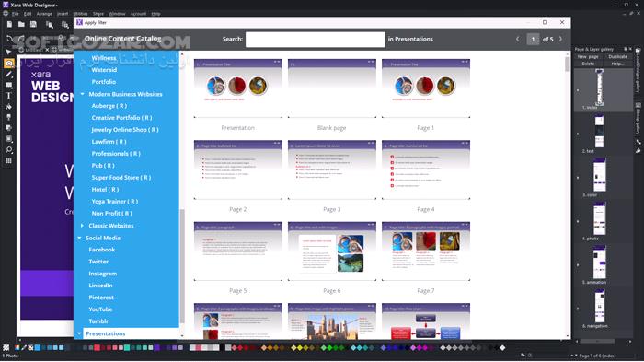Click the Search field in catalog
644x362 pixels.
pos(316,40)
